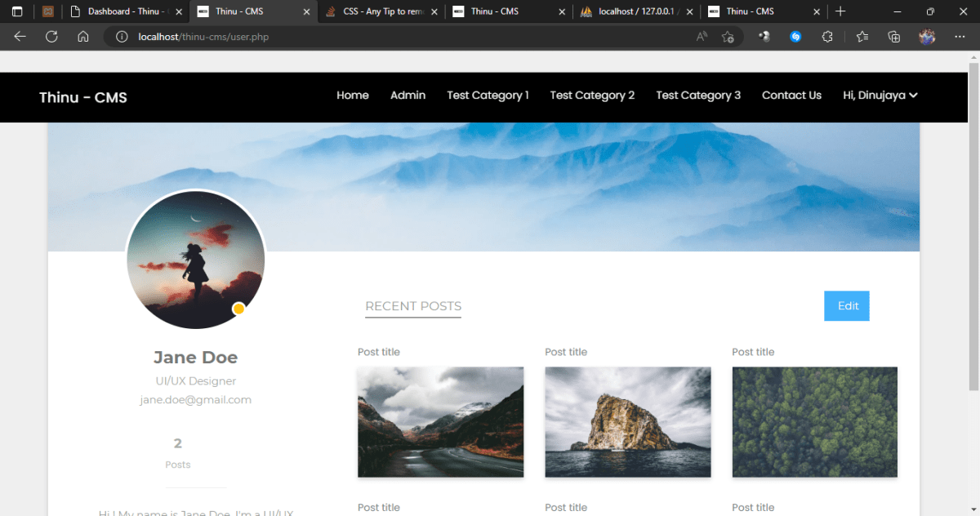The height and width of the screenshot is (516, 980).
Task: Switch to localhost / 127.0.0.1 tab
Action: (x=637, y=11)
